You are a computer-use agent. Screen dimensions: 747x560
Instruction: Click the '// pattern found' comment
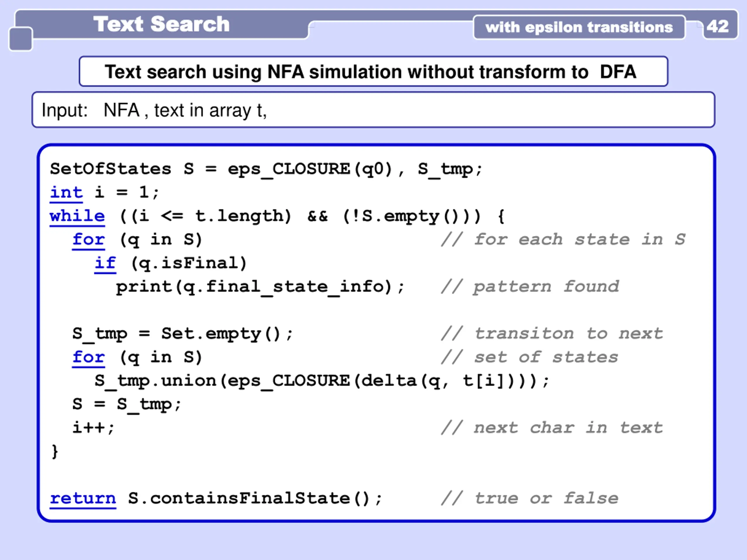pyautogui.click(x=530, y=287)
